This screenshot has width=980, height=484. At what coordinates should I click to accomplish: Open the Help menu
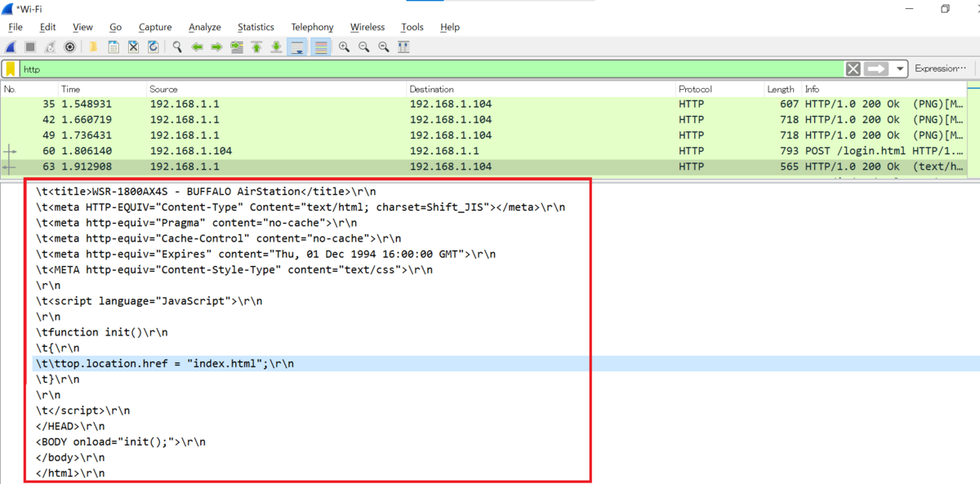(450, 27)
